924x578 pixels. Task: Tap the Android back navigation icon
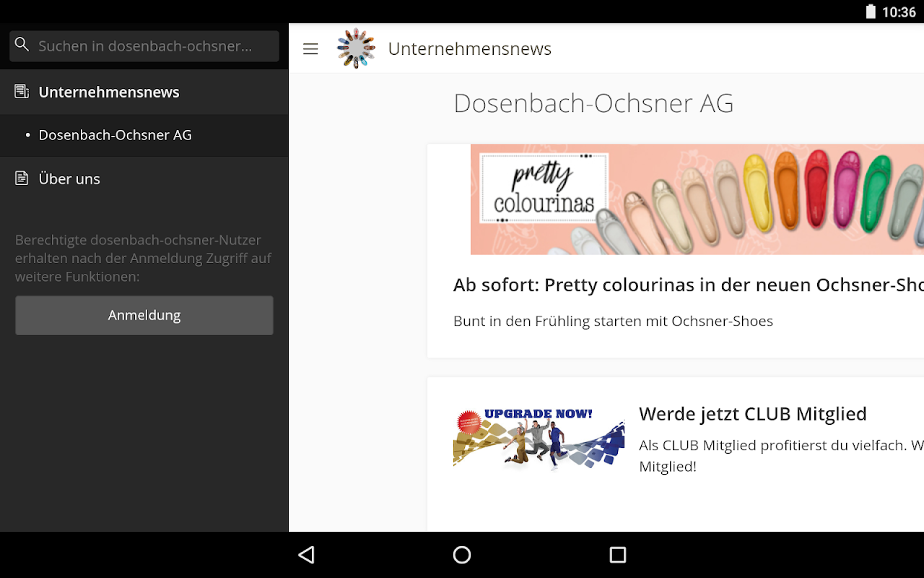click(x=307, y=555)
